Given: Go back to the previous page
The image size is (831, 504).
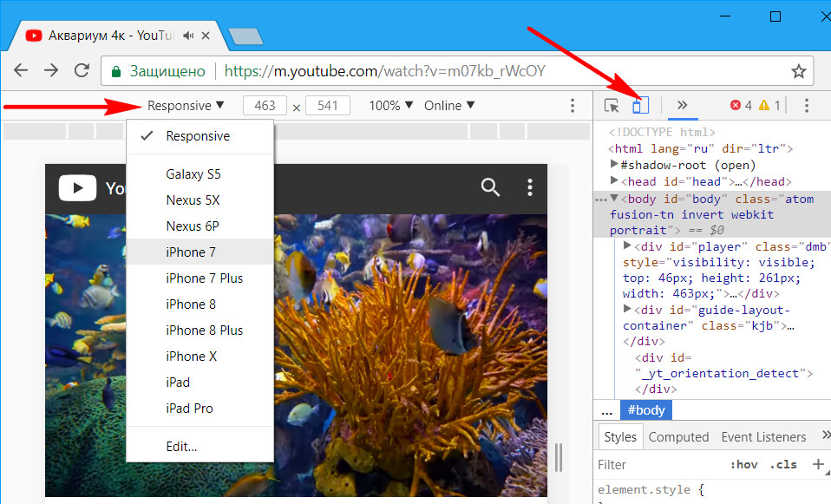Looking at the screenshot, I should coord(21,70).
